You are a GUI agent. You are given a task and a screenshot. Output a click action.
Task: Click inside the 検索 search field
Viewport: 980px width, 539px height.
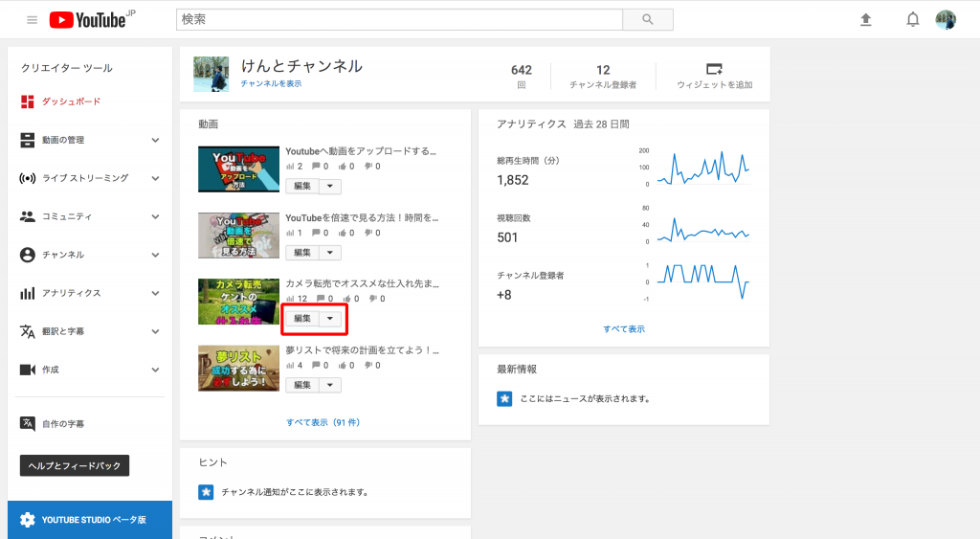(x=399, y=19)
